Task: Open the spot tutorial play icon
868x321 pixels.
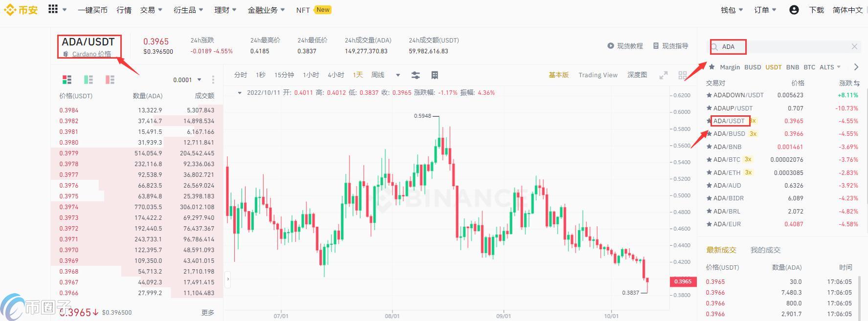Action: tap(611, 46)
